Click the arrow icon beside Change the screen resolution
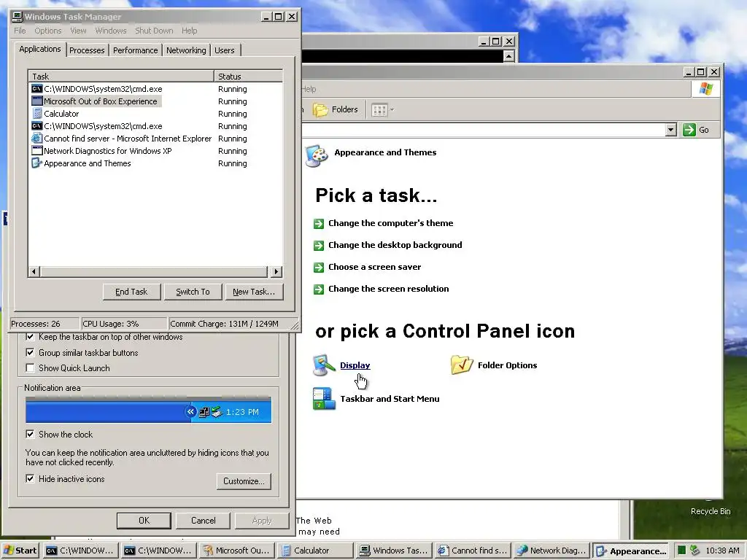The width and height of the screenshot is (747, 560). pos(319,289)
